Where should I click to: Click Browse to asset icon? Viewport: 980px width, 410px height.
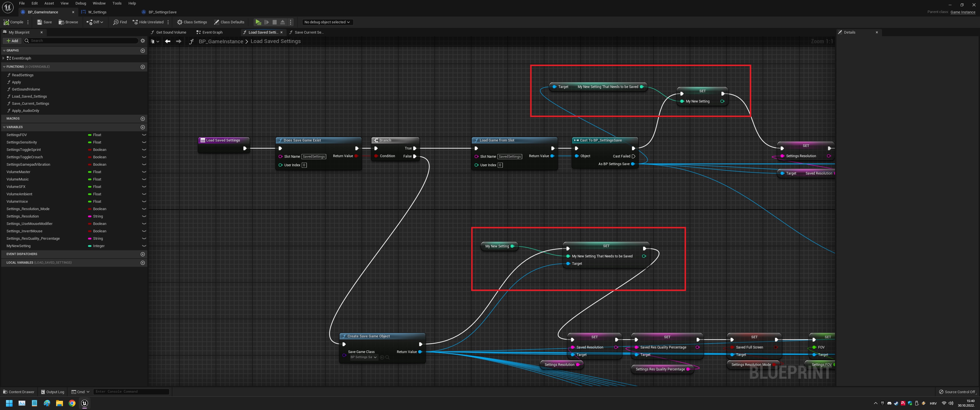click(61, 22)
